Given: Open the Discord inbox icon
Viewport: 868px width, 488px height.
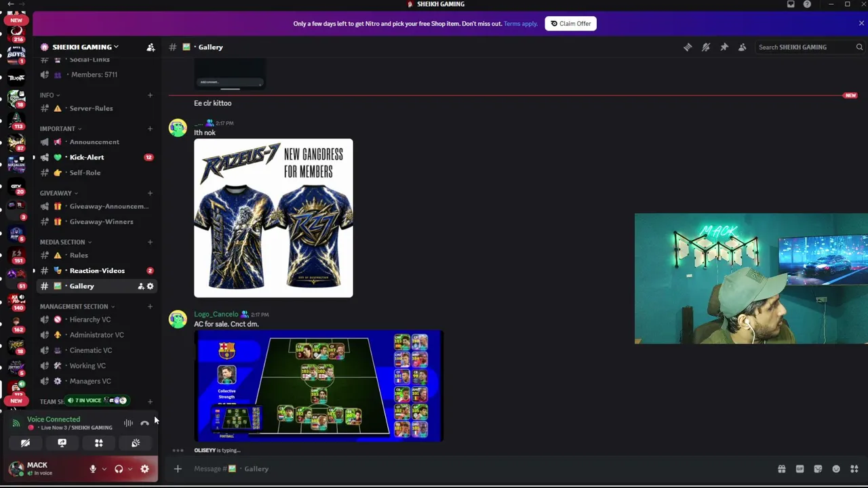Looking at the screenshot, I should [791, 4].
